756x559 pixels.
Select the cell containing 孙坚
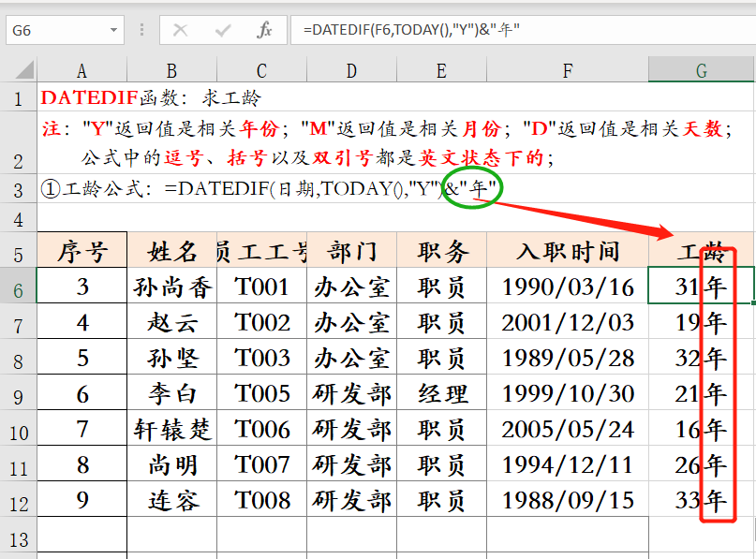point(171,357)
